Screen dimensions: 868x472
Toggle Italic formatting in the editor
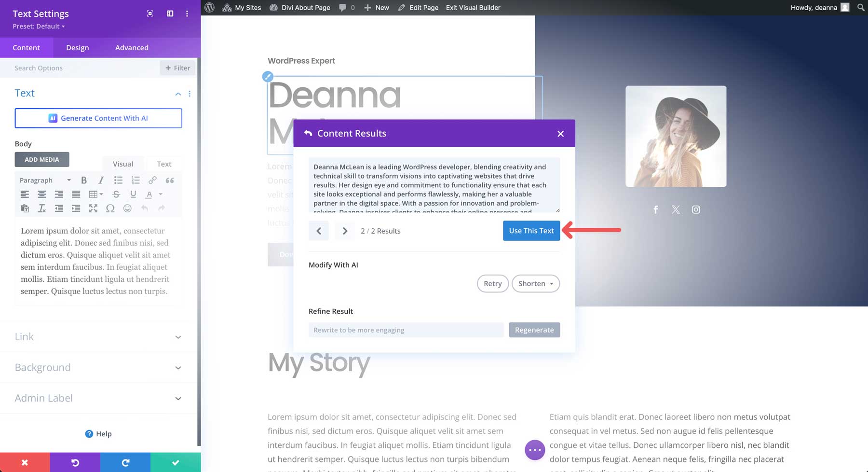pyautogui.click(x=101, y=180)
